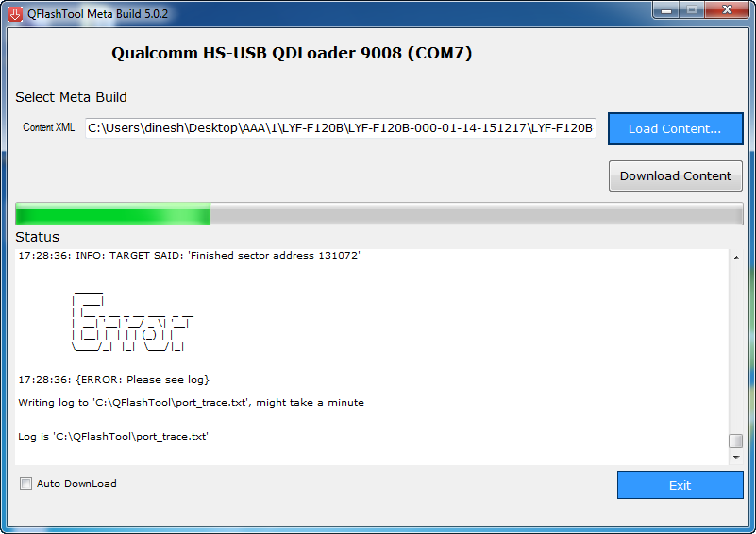This screenshot has height=534, width=756.
Task: Click the 'Writing log to' status message
Action: tap(191, 403)
